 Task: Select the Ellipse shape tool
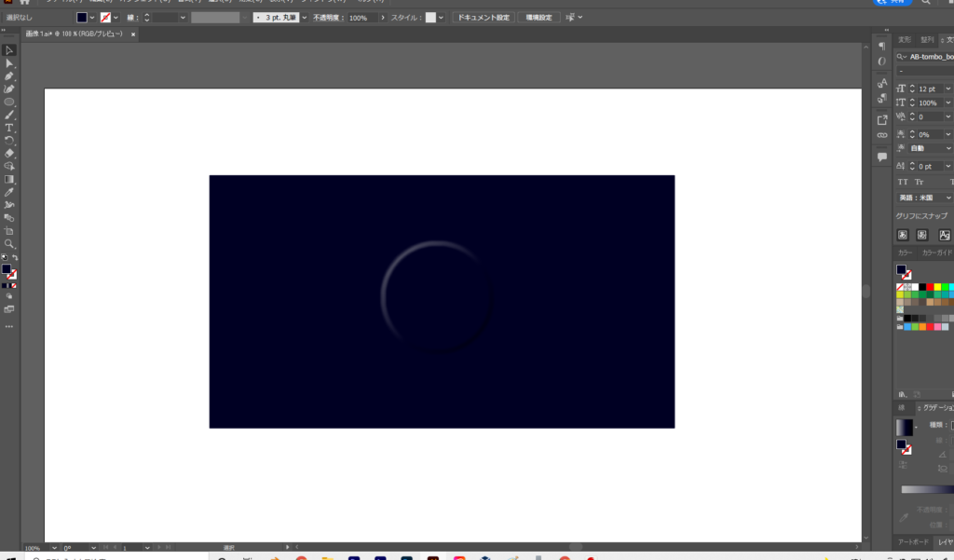[9, 102]
